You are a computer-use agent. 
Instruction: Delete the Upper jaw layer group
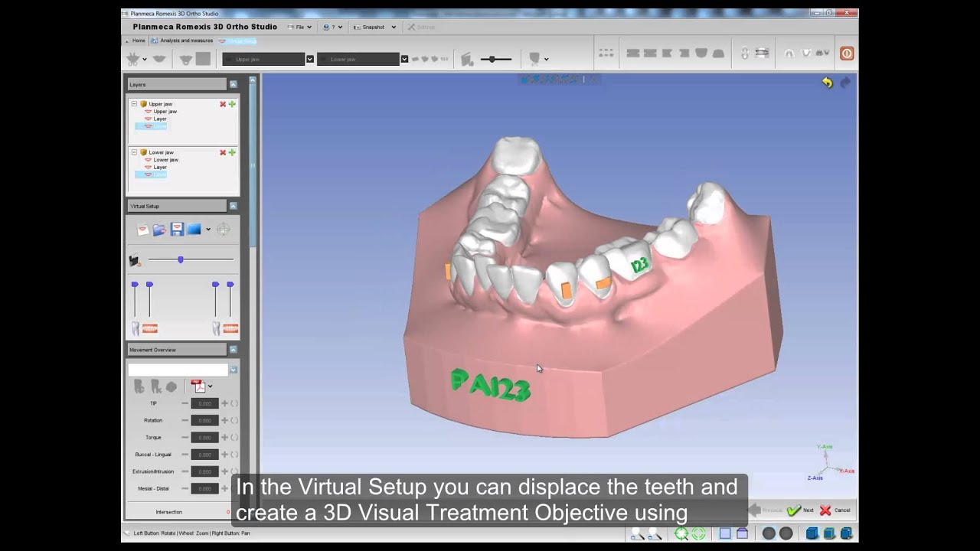[223, 104]
